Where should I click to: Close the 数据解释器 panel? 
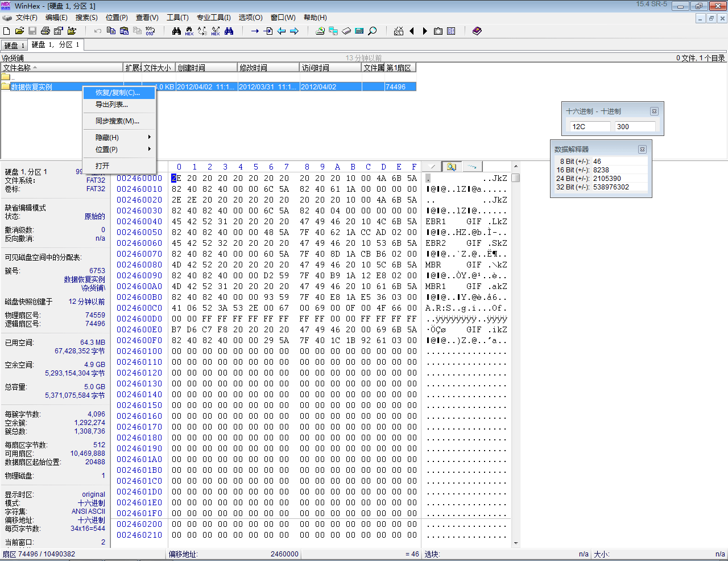(x=642, y=150)
